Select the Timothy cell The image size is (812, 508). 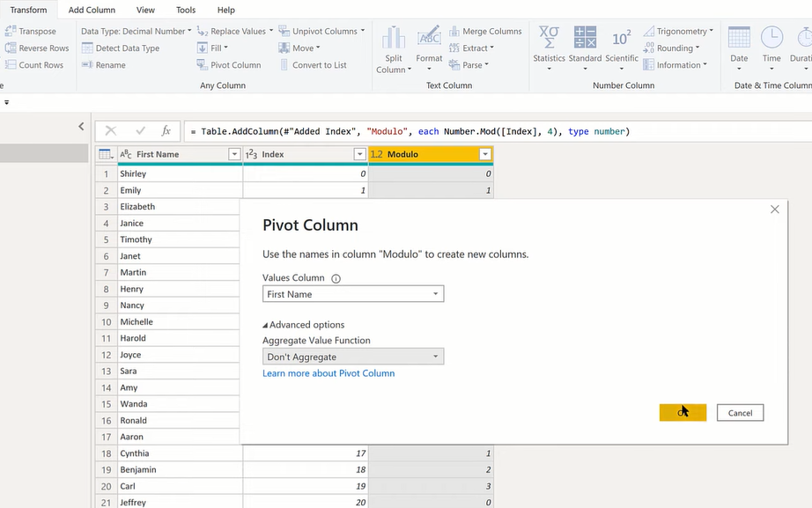179,239
